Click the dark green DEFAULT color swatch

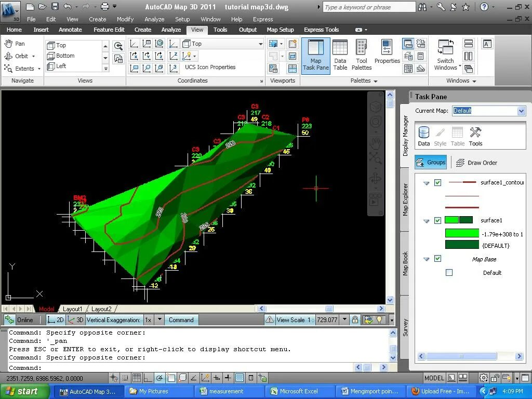click(x=462, y=245)
